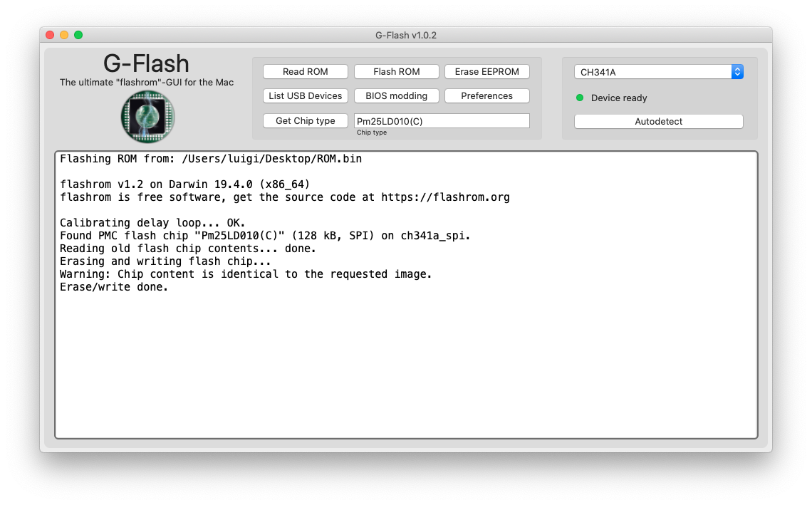Click the "Chip type" field caption

(371, 132)
